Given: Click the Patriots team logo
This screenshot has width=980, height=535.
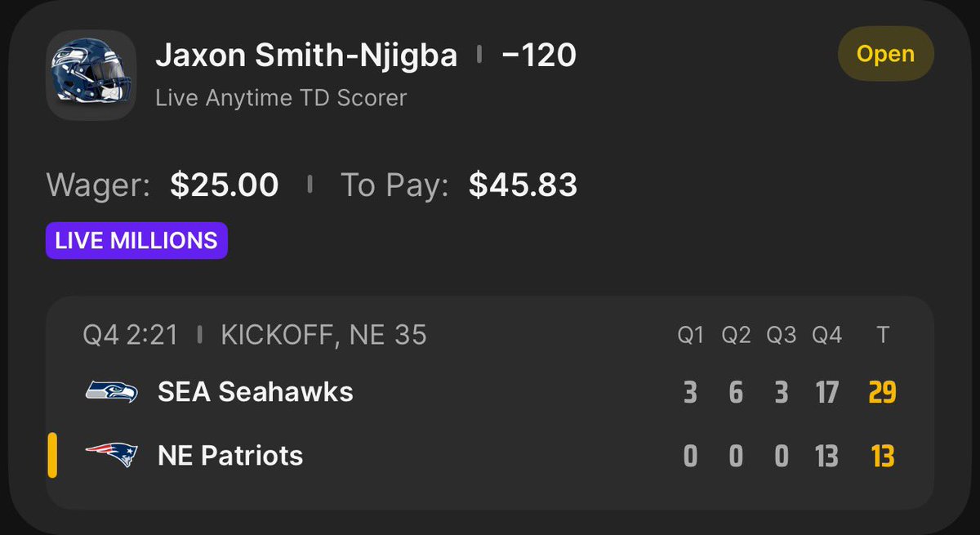Looking at the screenshot, I should point(113,455).
